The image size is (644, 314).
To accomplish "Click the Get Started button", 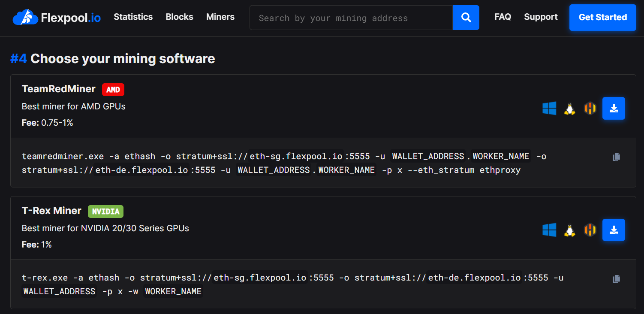I will (x=602, y=18).
